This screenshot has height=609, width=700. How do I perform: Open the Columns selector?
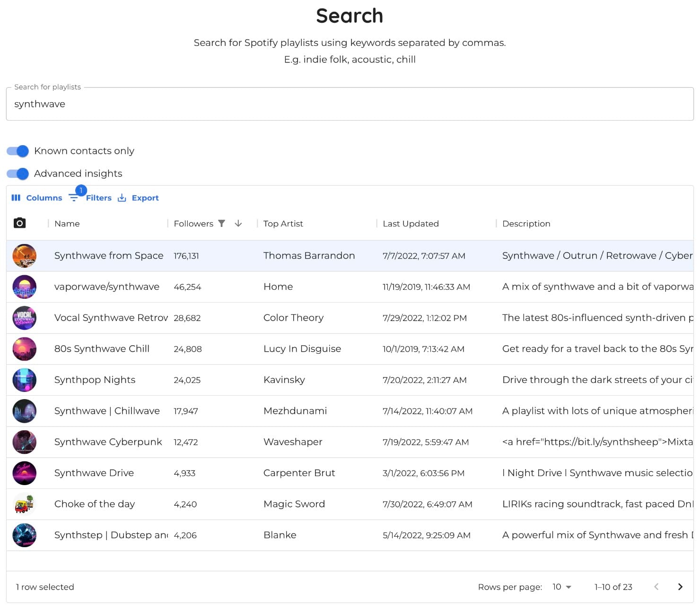pos(37,198)
